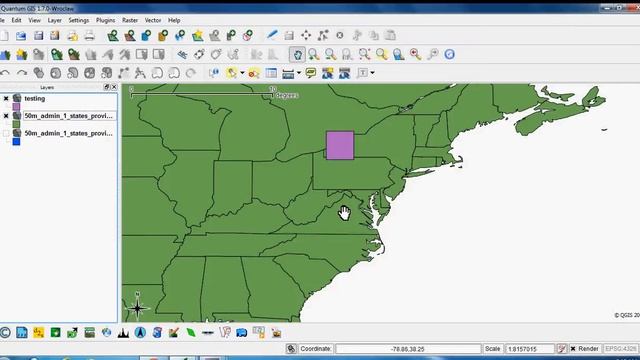
Task: Click the blue swatch under bottom layer
Action: 16,142
